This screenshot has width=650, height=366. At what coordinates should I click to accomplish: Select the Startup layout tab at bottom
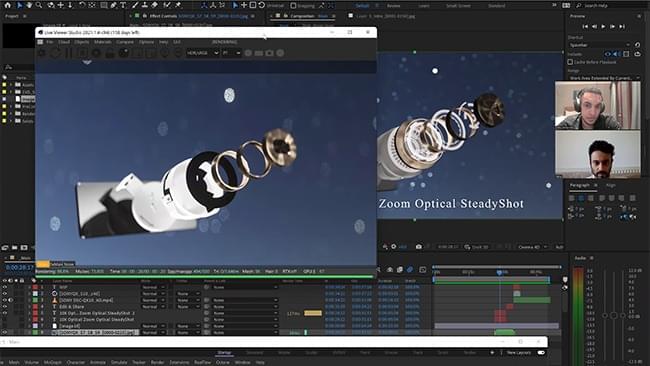(x=224, y=353)
